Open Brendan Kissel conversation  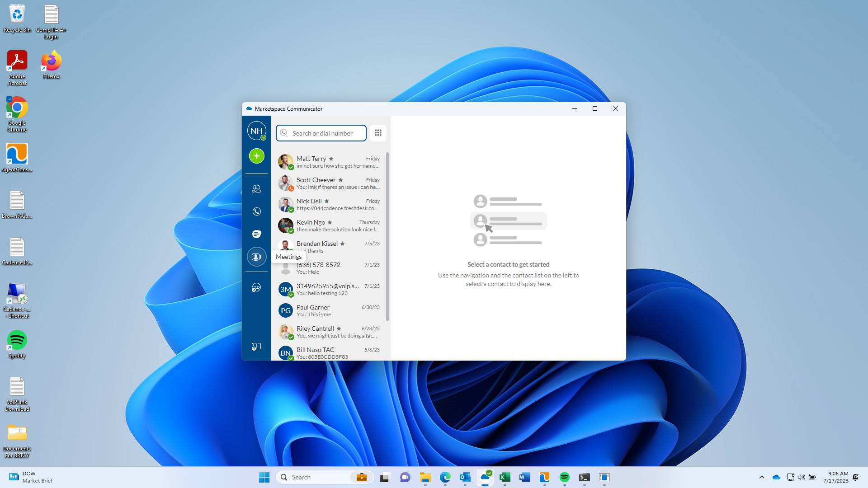[x=329, y=247]
